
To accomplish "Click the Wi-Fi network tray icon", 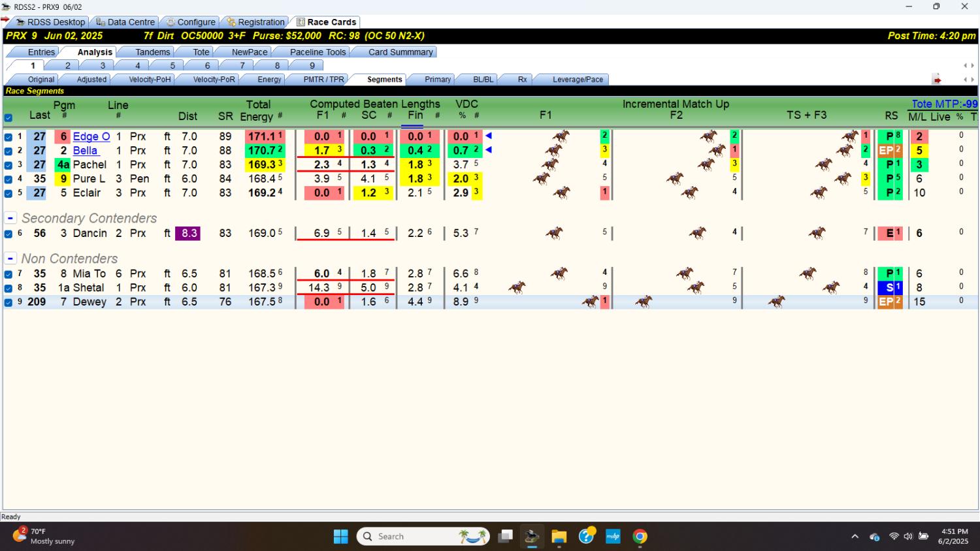I will click(893, 537).
